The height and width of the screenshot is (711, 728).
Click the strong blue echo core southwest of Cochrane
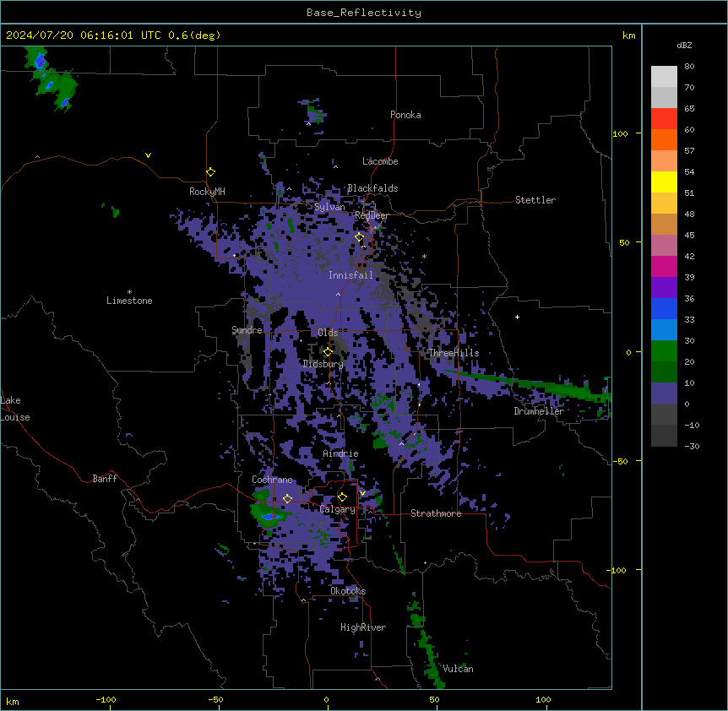tap(269, 517)
